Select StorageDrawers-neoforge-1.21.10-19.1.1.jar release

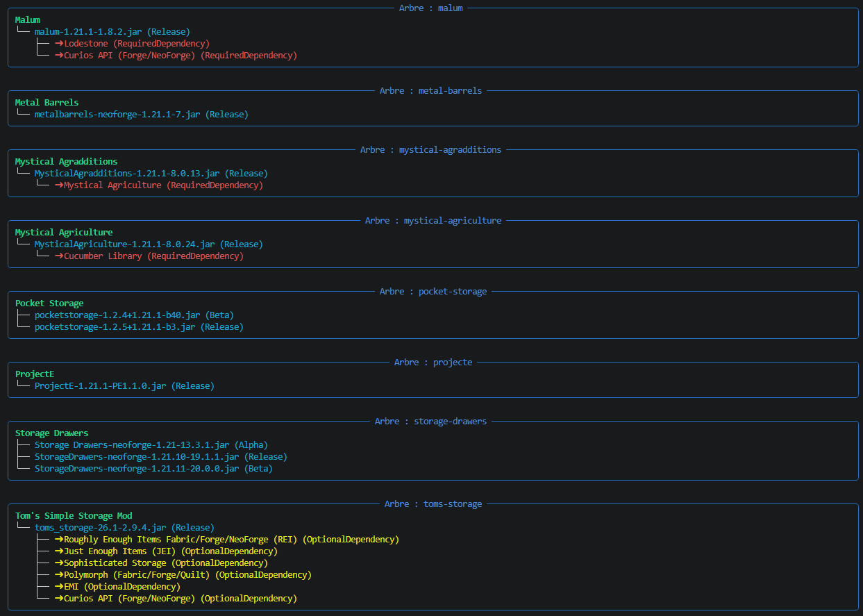click(x=161, y=457)
